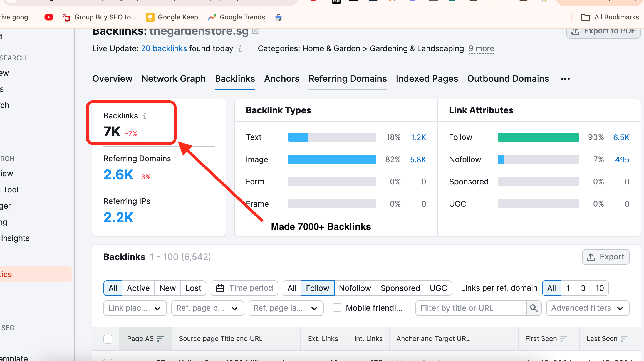Enable the Mobile friendly checkbox
The height and width of the screenshot is (361, 644).
click(337, 308)
